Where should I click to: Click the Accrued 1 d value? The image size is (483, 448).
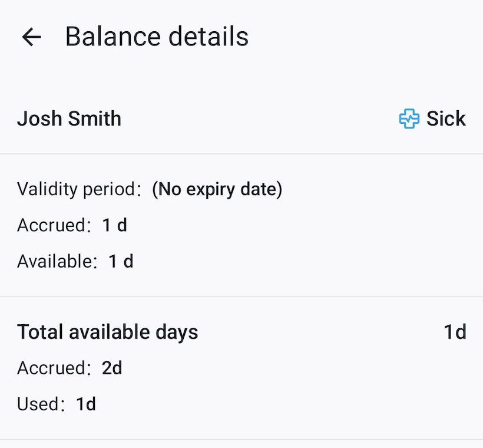(x=114, y=225)
